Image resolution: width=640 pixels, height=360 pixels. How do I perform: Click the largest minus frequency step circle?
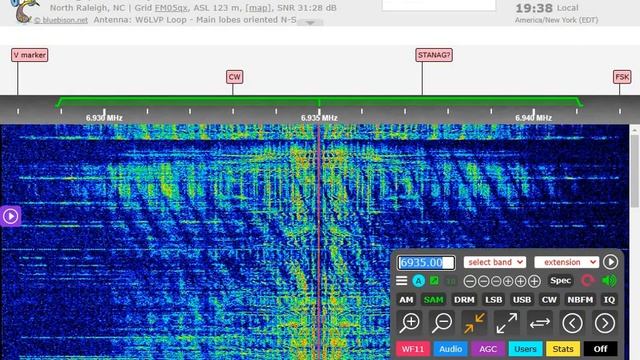coord(470,281)
